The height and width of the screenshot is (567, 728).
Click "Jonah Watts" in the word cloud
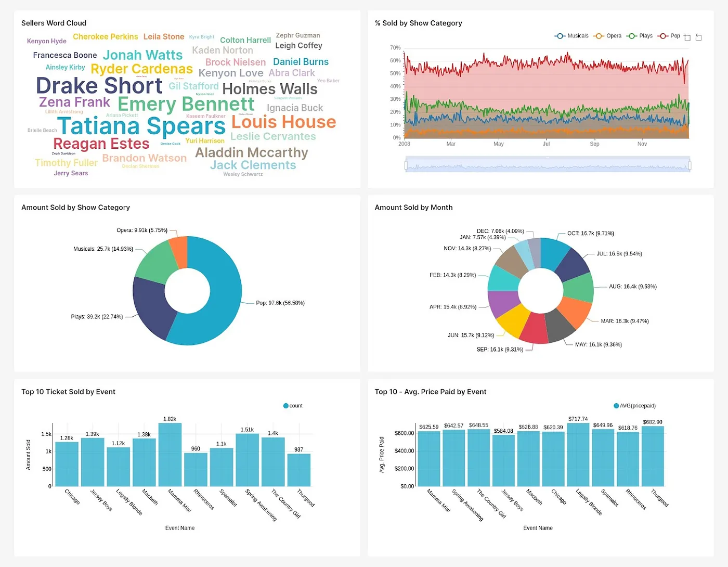tap(142, 55)
